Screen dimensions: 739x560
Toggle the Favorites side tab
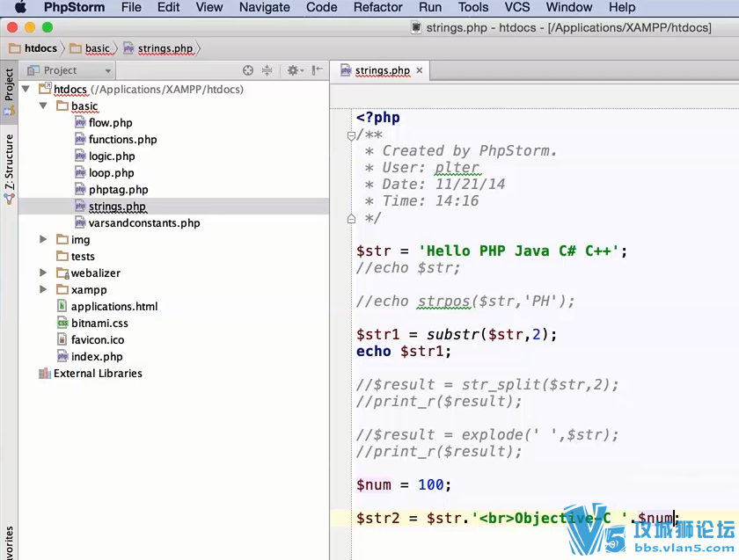point(9,542)
